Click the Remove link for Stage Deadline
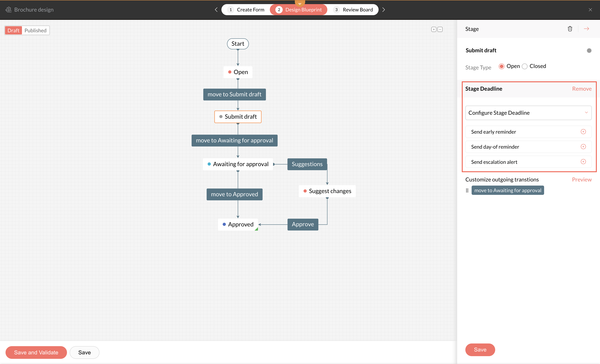This screenshot has height=364, width=600. [x=581, y=89]
